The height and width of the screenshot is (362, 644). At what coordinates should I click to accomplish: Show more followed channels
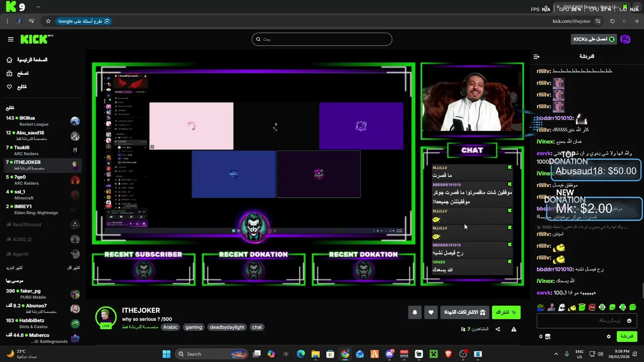point(14,268)
